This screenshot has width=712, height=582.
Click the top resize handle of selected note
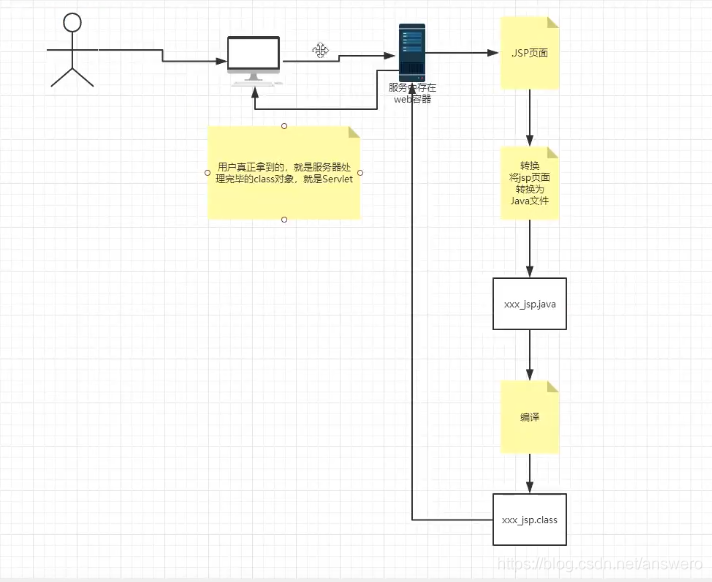(284, 126)
